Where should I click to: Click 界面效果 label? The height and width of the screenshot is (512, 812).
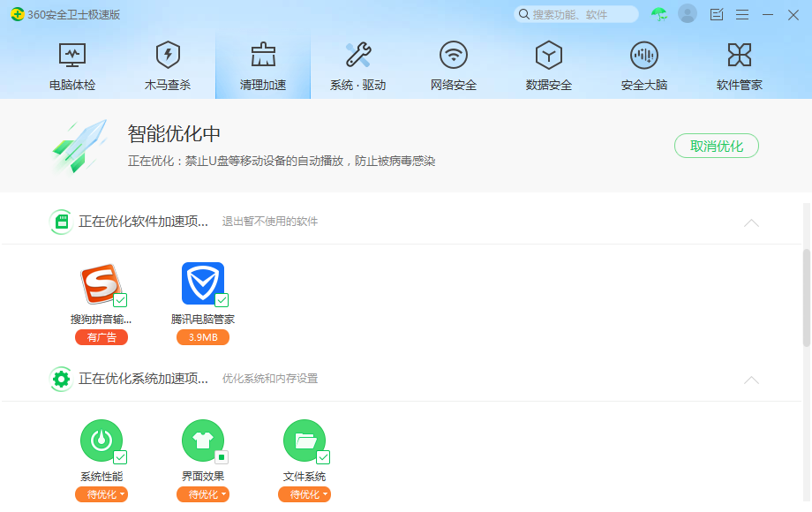203,477
